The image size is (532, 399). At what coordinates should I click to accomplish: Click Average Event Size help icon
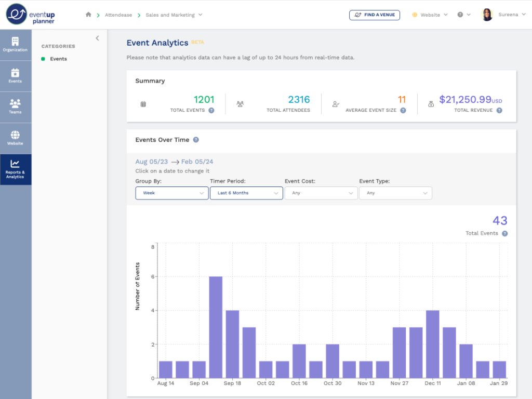tap(403, 110)
